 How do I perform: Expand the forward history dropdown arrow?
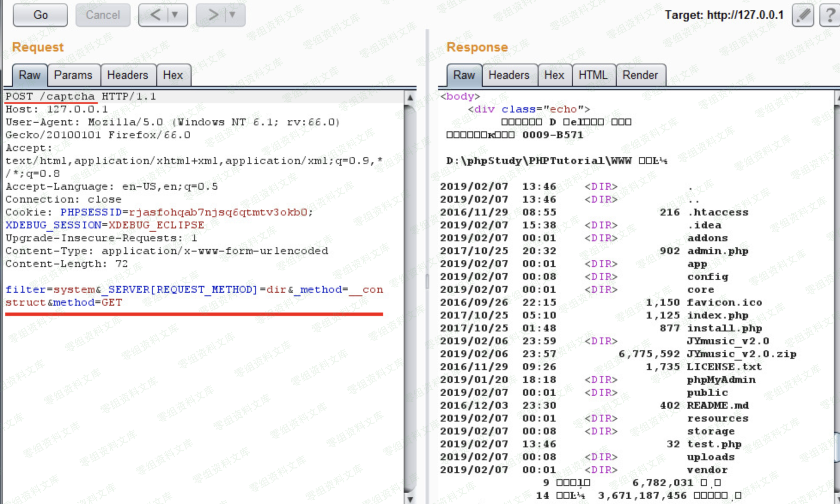tap(232, 15)
